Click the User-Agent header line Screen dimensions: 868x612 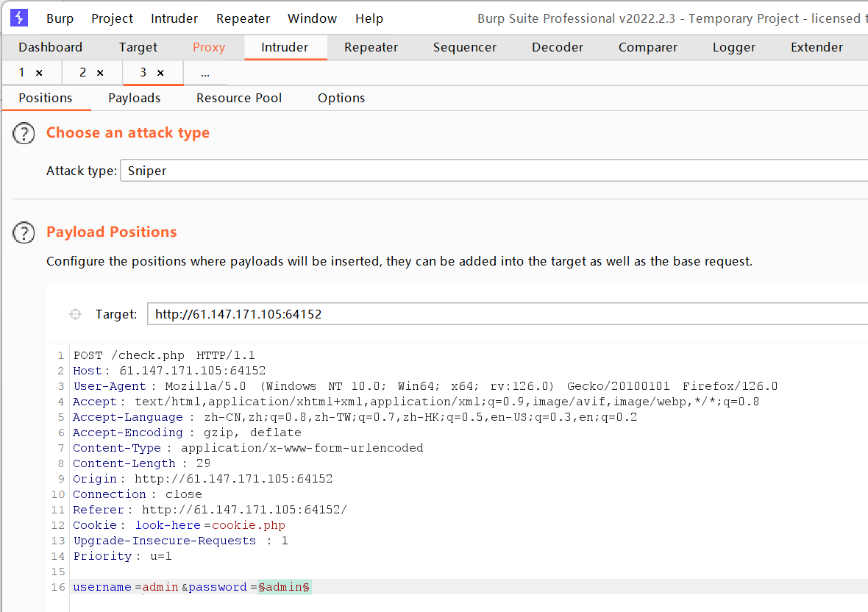[x=425, y=386]
